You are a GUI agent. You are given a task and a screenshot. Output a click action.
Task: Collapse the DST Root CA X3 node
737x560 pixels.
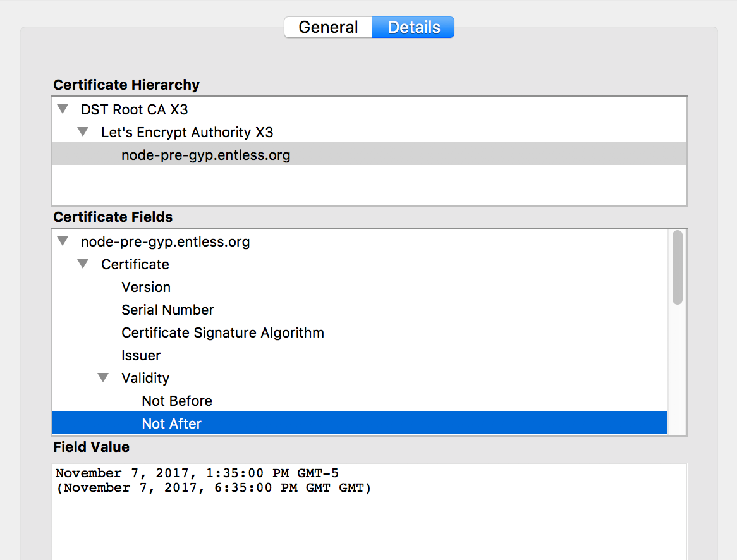[x=63, y=109]
